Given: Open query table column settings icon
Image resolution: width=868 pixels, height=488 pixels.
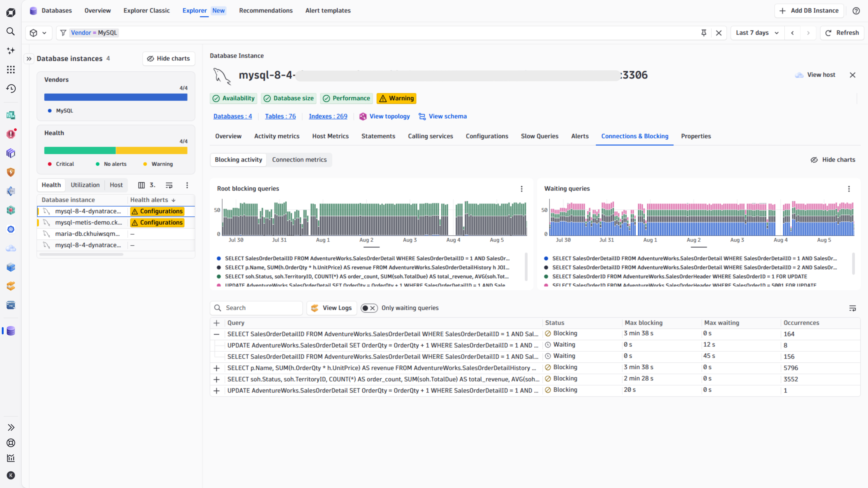Looking at the screenshot, I should [x=852, y=308].
